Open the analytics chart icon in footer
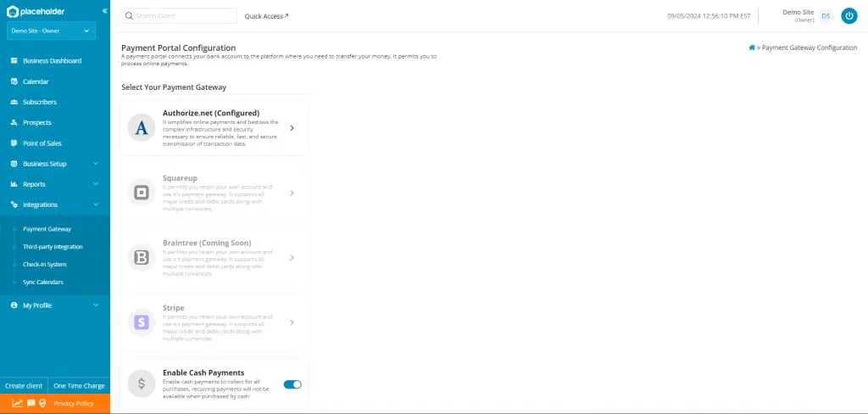Image resolution: width=868 pixels, height=414 pixels. coord(17,403)
